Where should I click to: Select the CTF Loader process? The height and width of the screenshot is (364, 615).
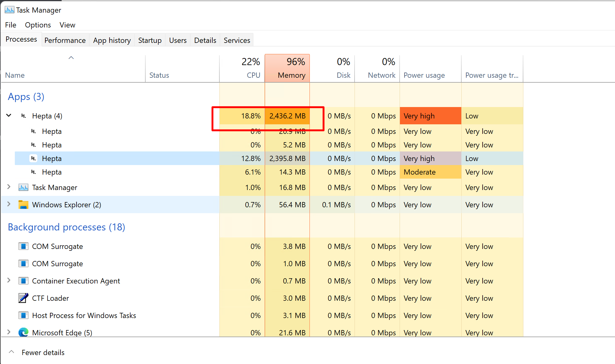pyautogui.click(x=51, y=298)
